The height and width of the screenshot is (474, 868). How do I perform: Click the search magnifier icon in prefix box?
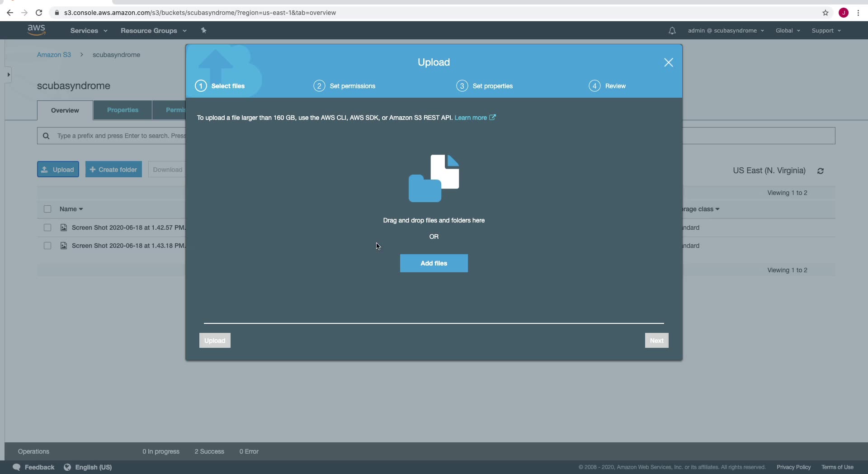[x=46, y=136]
